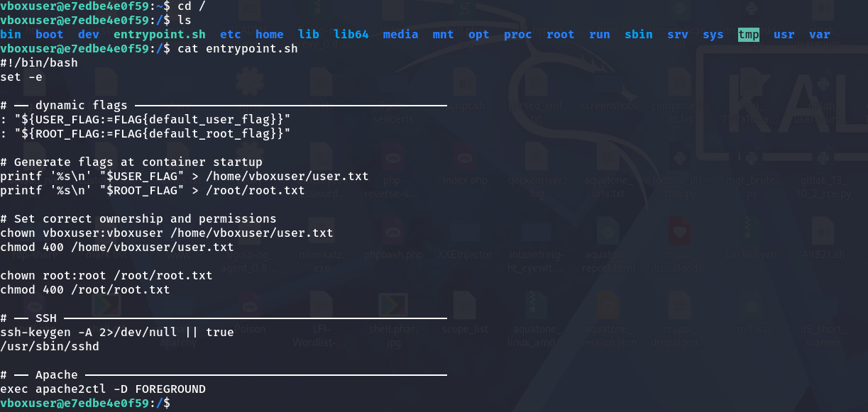Click the 'cd /' command text
Viewport: 868px width, 412px height.
click(x=192, y=6)
